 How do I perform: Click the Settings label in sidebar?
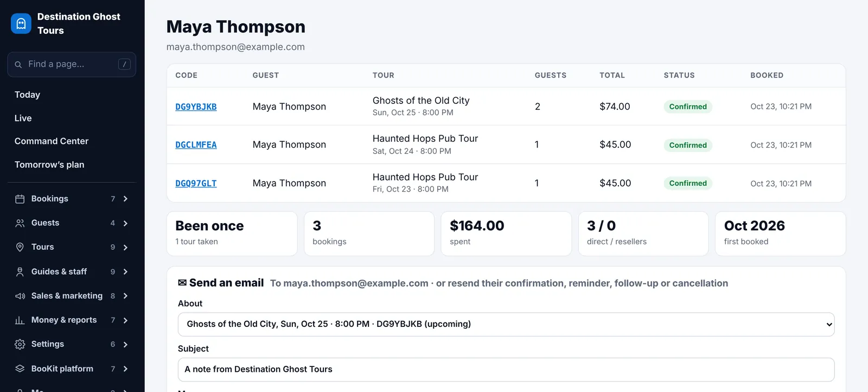click(48, 344)
